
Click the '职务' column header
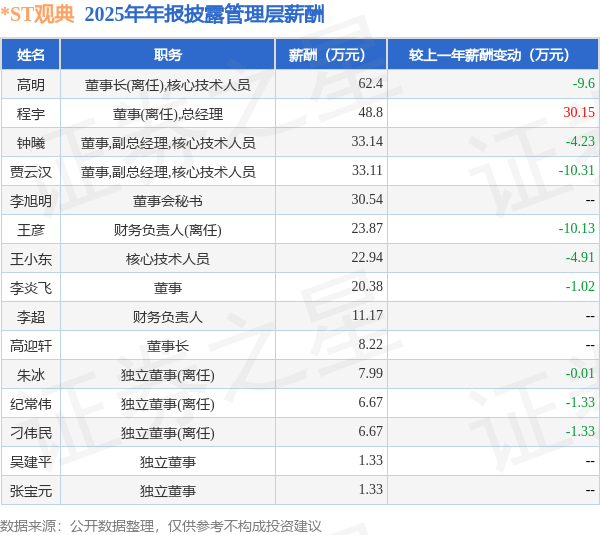(x=168, y=55)
